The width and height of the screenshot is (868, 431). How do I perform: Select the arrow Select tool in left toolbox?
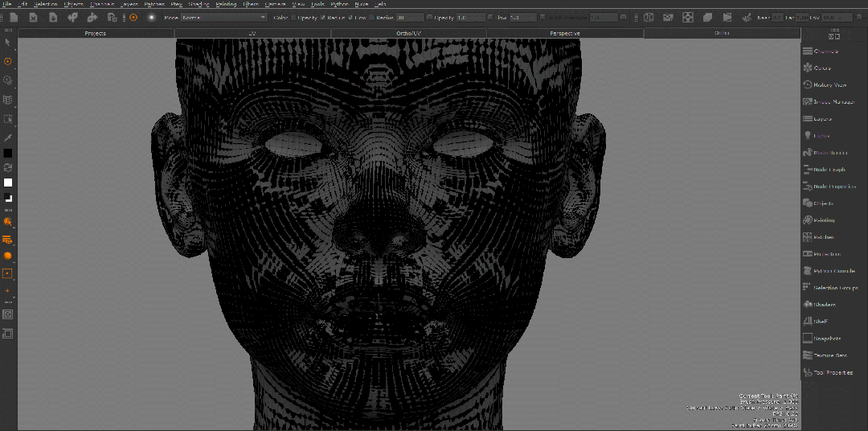pos(8,42)
